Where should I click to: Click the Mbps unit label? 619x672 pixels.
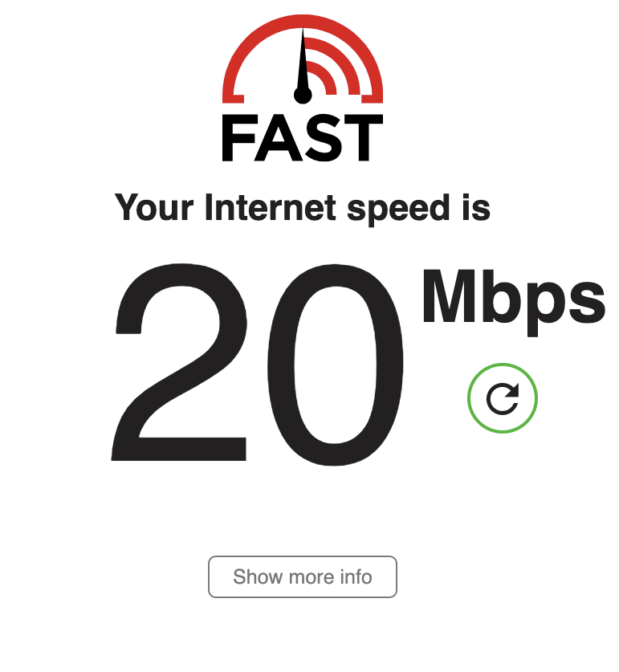coord(515,300)
